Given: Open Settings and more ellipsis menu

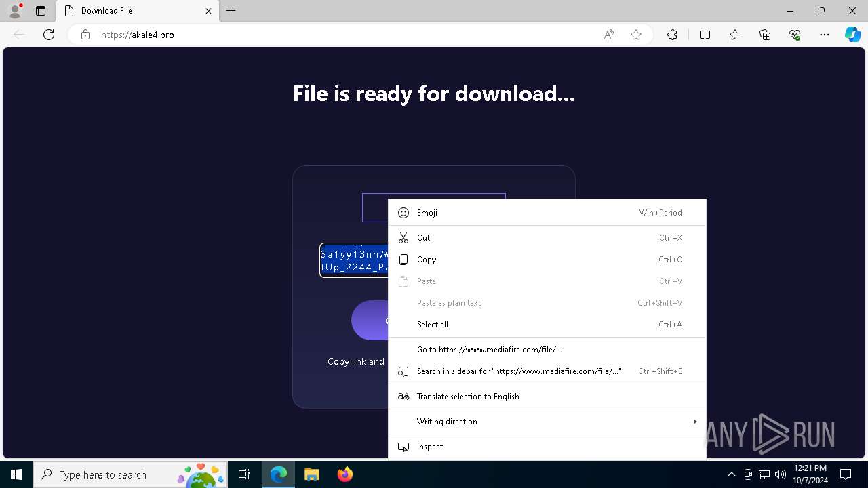Looking at the screenshot, I should (825, 35).
